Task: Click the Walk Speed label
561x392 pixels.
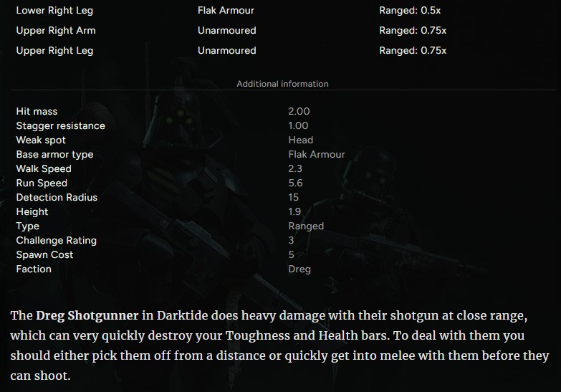Action: [44, 168]
